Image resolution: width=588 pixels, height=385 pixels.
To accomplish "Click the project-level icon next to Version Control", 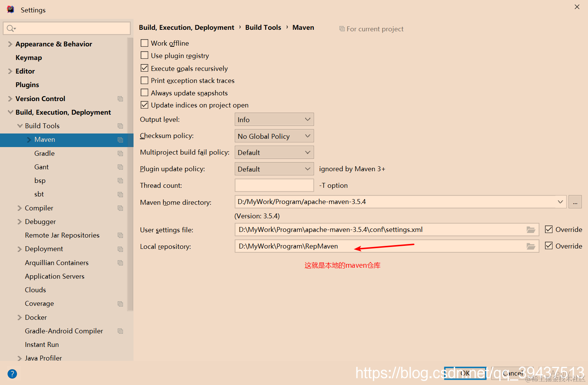I will (x=120, y=99).
